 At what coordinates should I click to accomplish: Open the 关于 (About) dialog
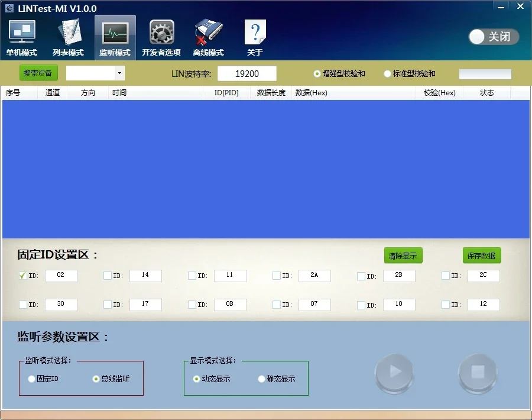coord(255,37)
